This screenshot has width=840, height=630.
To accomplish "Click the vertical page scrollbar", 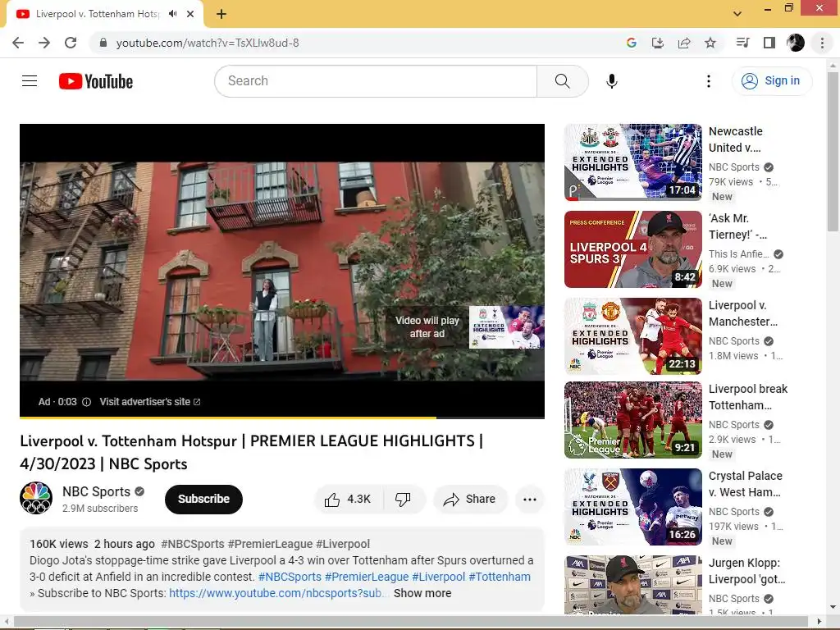I will (833, 151).
